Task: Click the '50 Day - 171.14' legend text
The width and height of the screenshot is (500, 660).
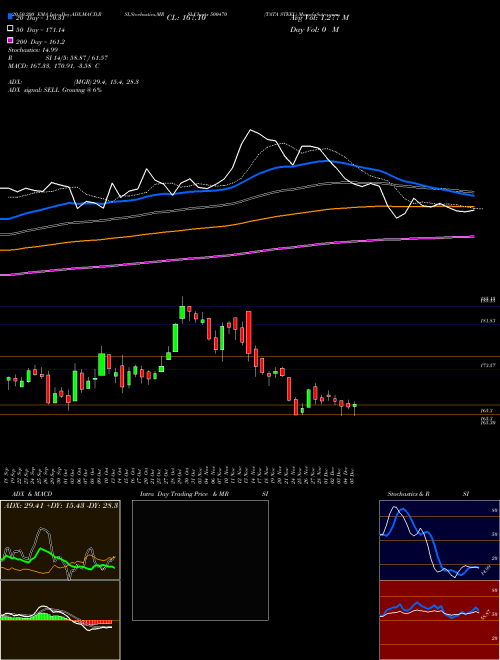Action: 41,30
